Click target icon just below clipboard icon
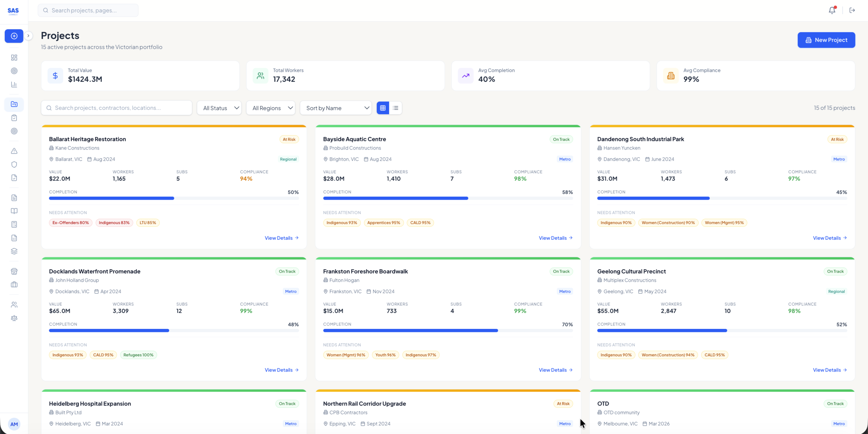Screen dimensions: 868x434 (14, 131)
